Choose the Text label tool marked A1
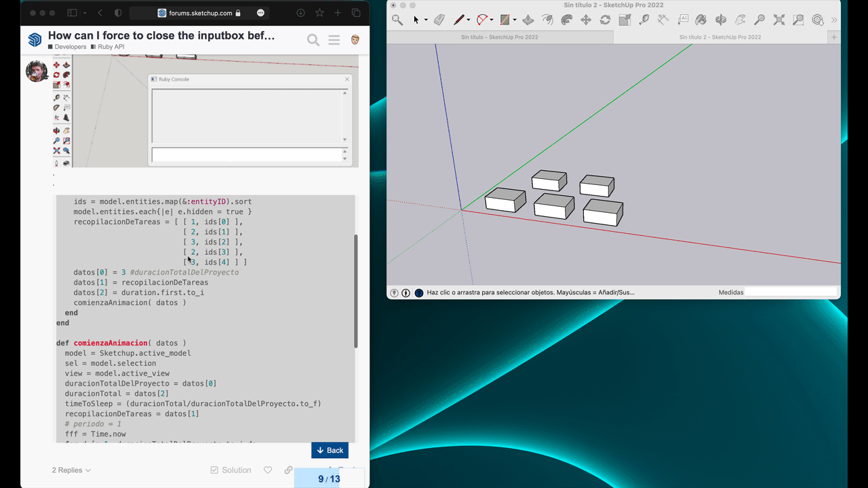The height and width of the screenshot is (488, 868). click(x=683, y=20)
